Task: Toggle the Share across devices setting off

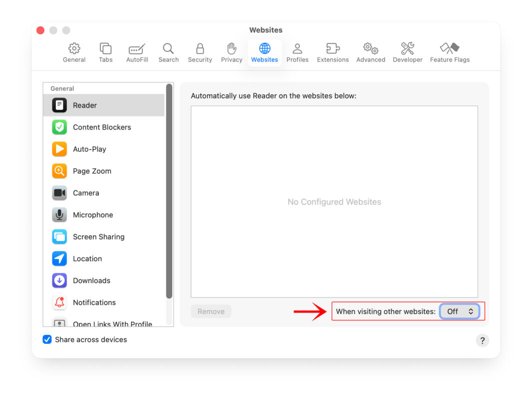Action: click(x=46, y=339)
